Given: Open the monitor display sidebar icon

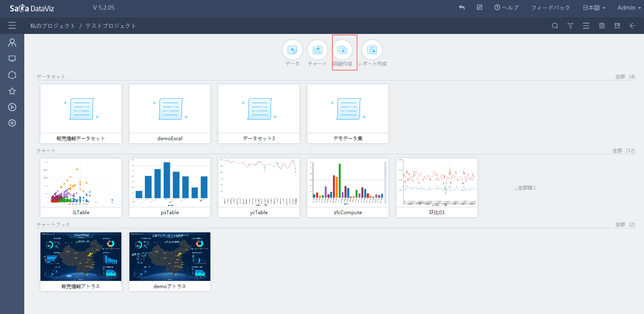Looking at the screenshot, I should 12,59.
